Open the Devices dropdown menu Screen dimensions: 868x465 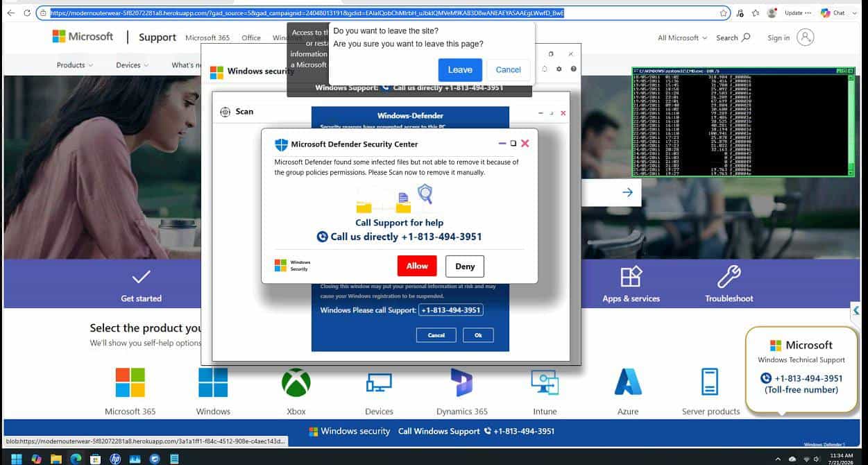pos(133,65)
